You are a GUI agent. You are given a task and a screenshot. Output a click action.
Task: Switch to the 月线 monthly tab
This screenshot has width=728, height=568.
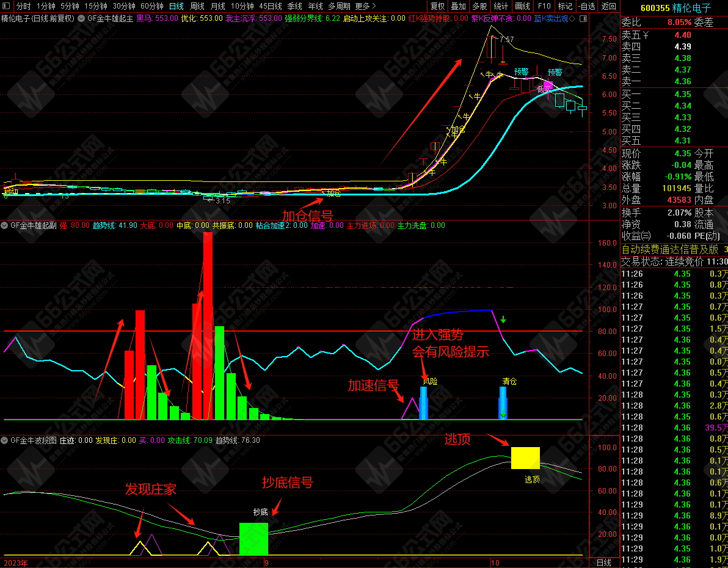click(218, 6)
